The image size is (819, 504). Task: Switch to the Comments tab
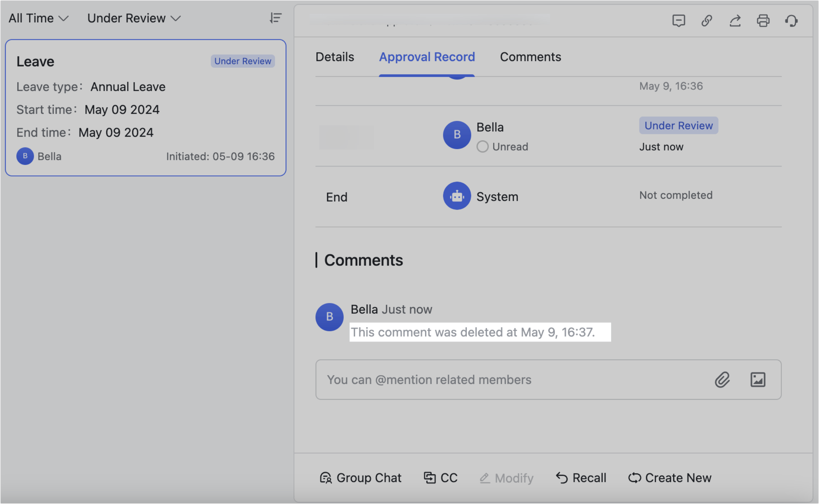click(x=530, y=57)
